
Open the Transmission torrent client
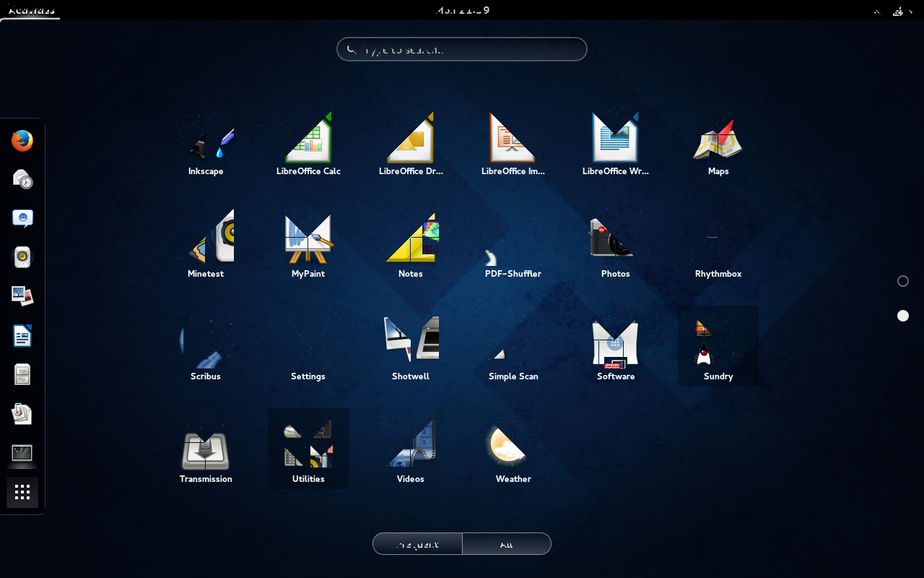(206, 452)
